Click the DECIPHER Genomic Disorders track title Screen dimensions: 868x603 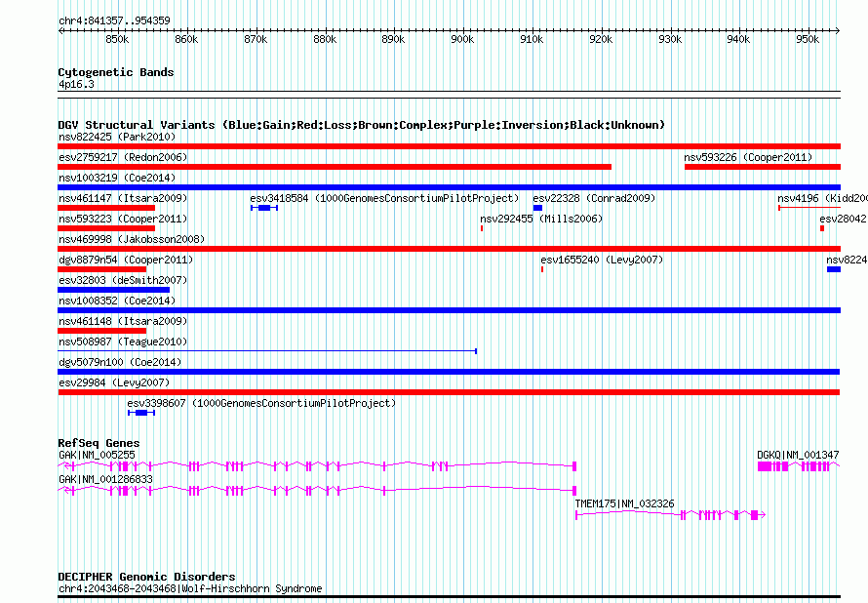pos(146,577)
